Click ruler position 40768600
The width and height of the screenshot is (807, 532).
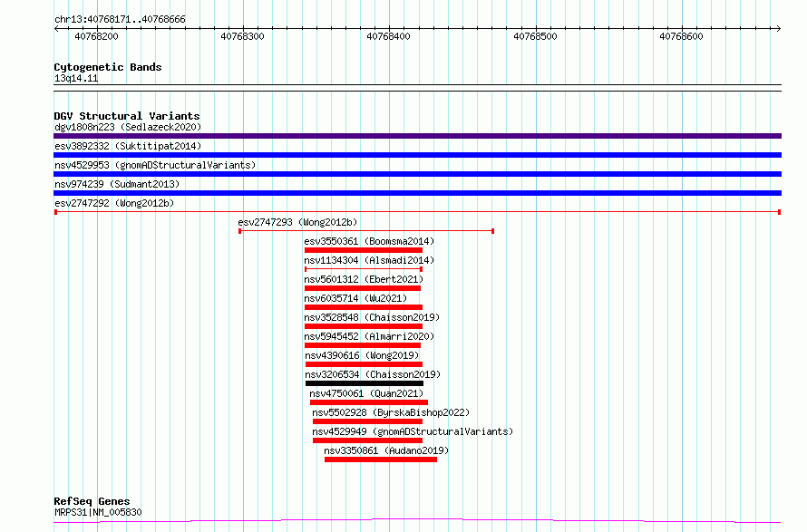pos(682,36)
